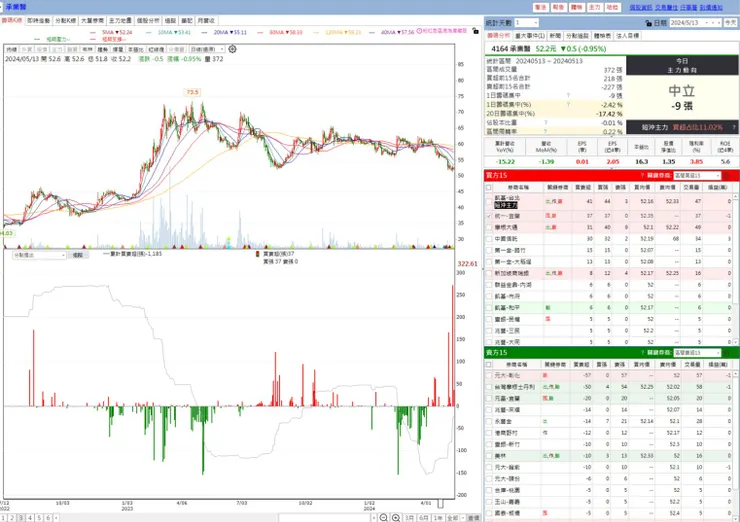The image size is (740, 522).
Task: Click the timeline range handle at chart bottom
Action: (440, 504)
